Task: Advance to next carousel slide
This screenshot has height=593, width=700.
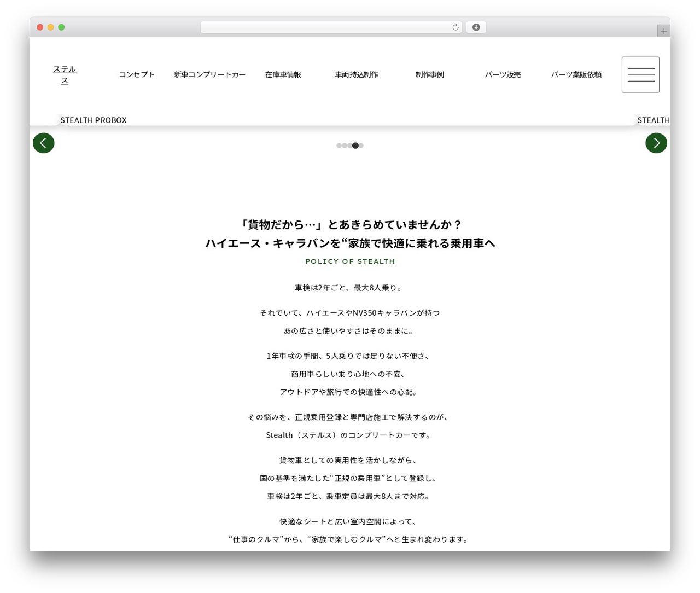Action: (x=656, y=143)
